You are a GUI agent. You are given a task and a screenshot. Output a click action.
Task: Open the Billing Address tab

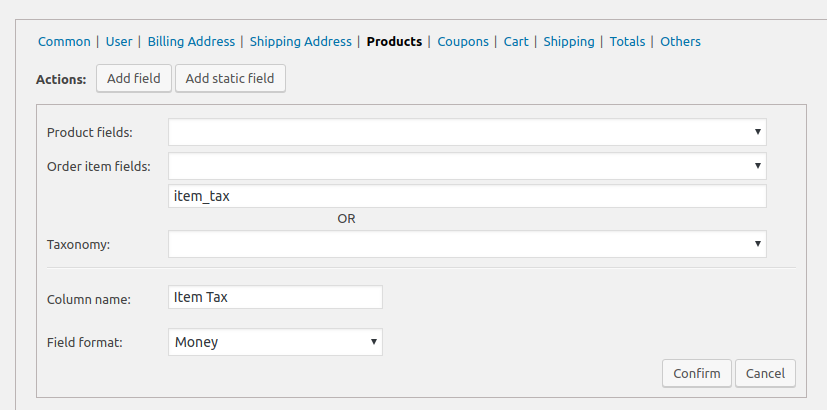[x=191, y=42]
